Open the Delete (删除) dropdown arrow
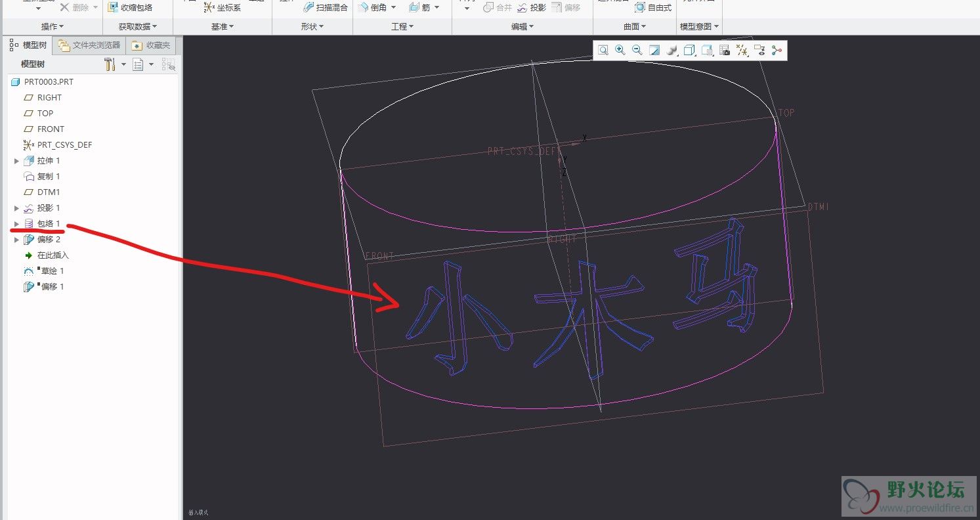 96,7
